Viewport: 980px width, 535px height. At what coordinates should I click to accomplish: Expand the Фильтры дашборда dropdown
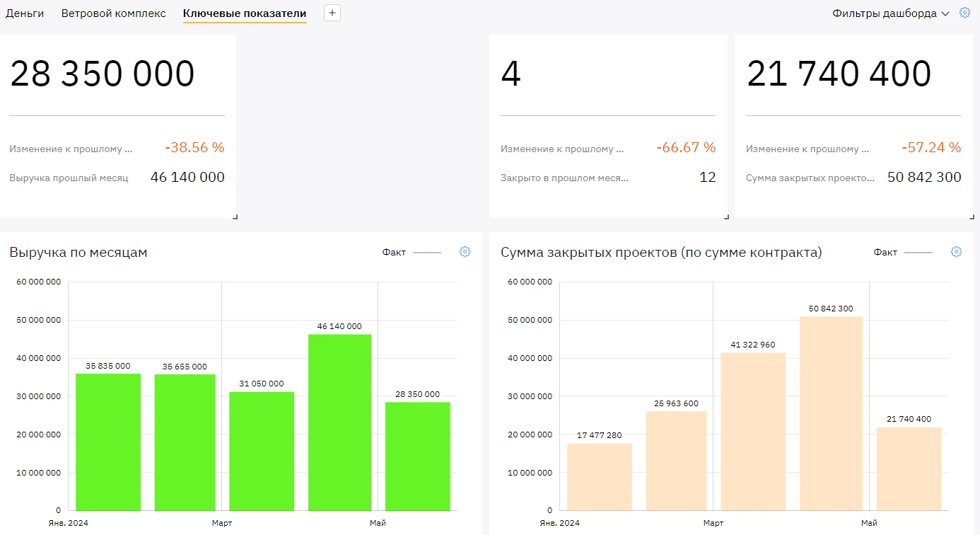(891, 13)
